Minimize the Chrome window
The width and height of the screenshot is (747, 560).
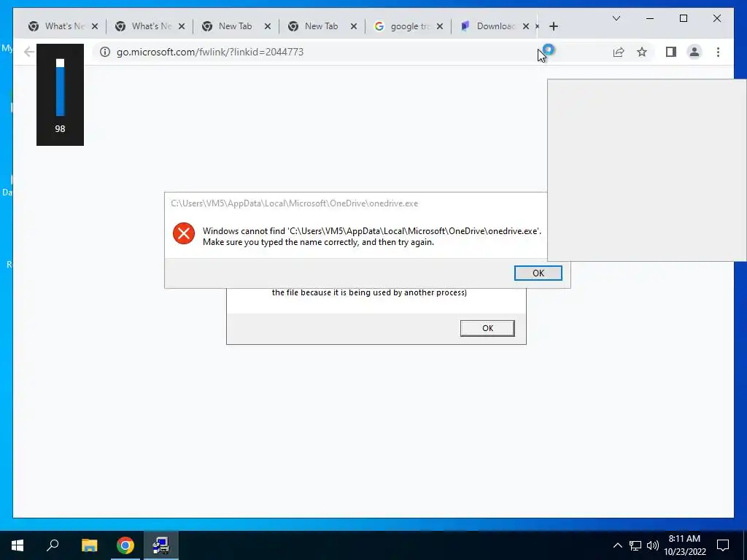click(x=650, y=18)
